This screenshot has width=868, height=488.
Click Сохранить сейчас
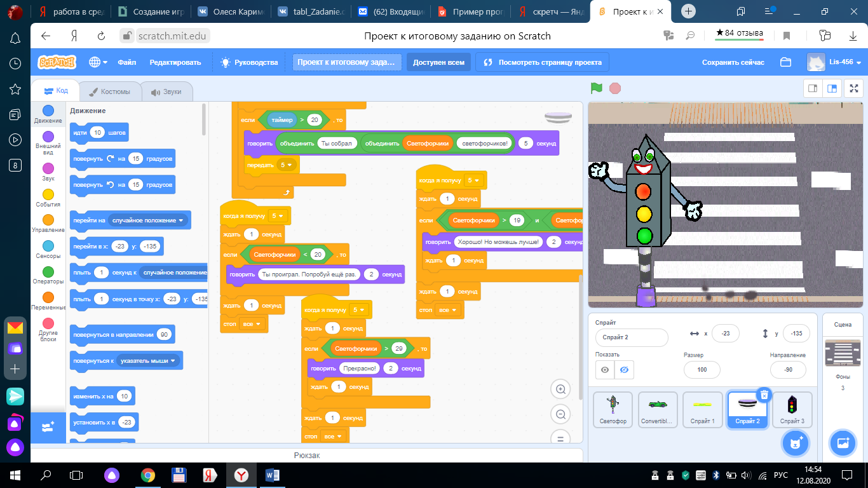click(x=733, y=62)
